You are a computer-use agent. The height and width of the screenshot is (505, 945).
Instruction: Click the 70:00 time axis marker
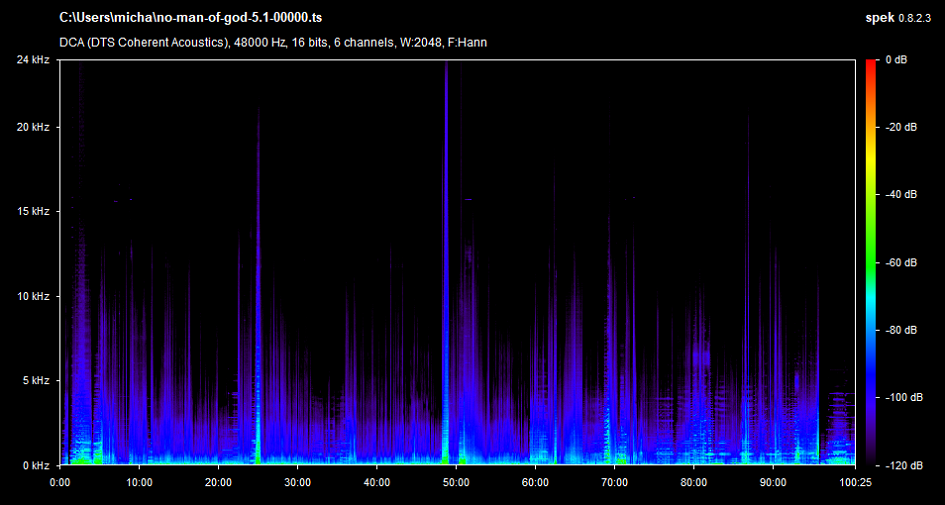tap(614, 482)
